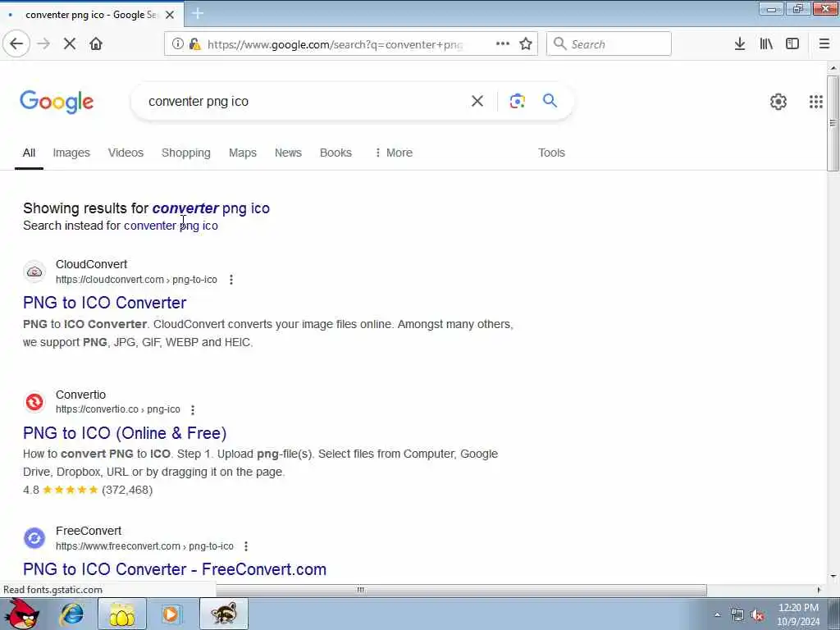This screenshot has height=630, width=840.
Task: Click the muted volume tray icon
Action: pos(757,615)
